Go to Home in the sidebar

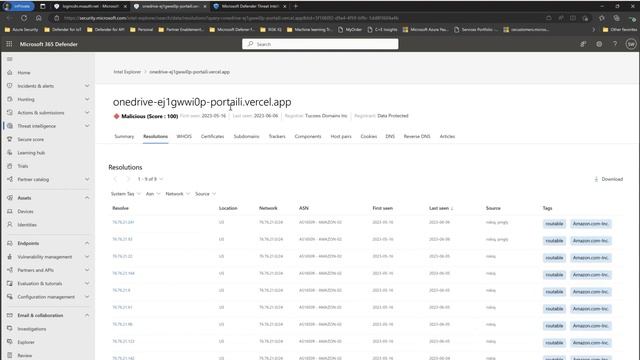(24, 73)
